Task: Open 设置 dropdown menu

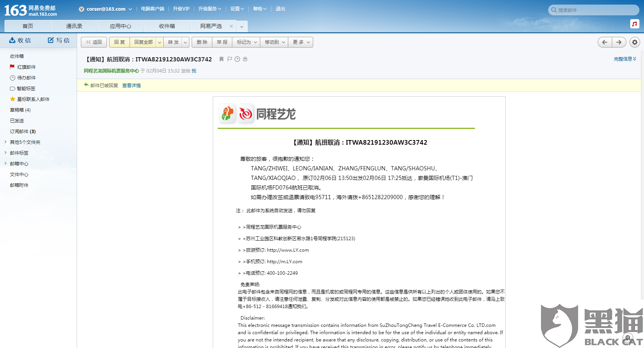Action: (x=237, y=9)
